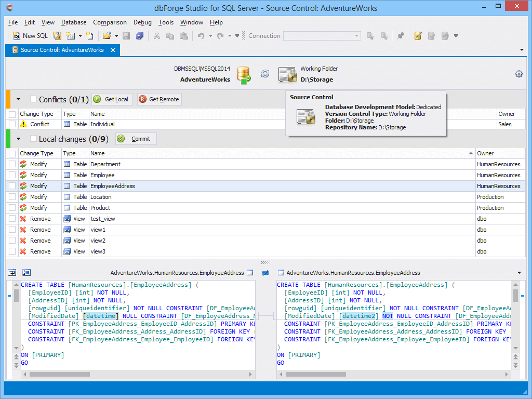Open the File menu
Screen dimensions: 532x399
click(x=13, y=22)
